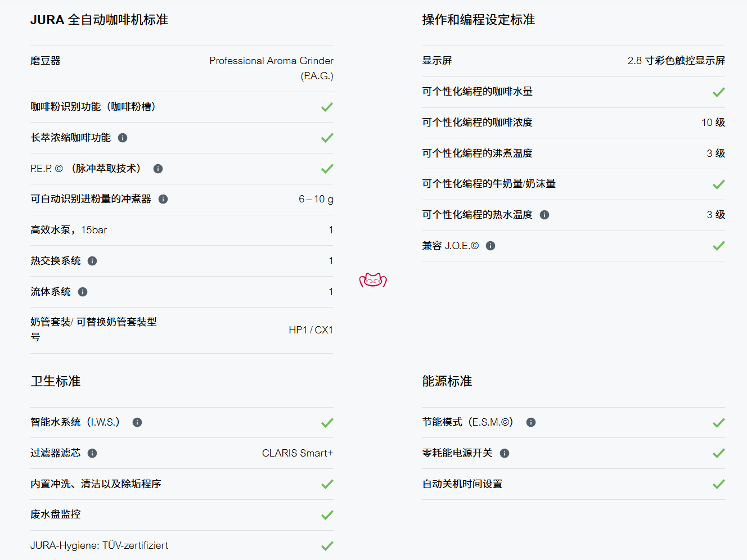The image size is (747, 560).
Task: Click the red cat mascot icon
Action: (x=373, y=280)
